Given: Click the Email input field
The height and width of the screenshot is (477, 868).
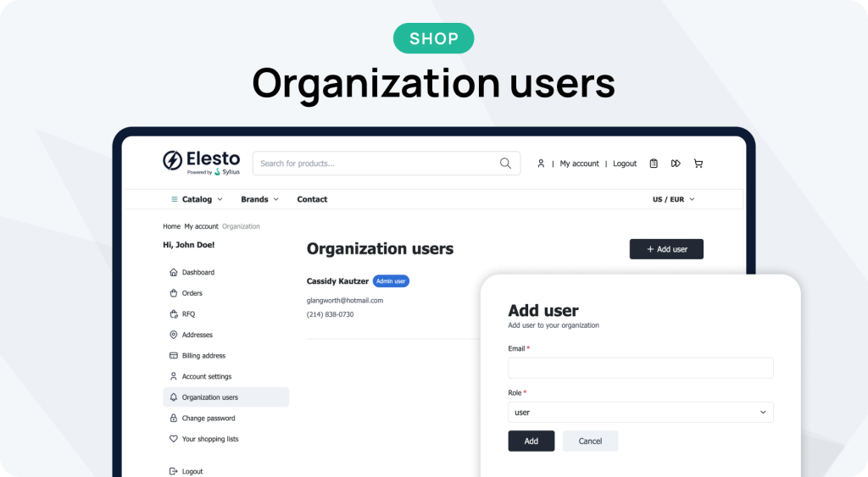Looking at the screenshot, I should click(640, 368).
